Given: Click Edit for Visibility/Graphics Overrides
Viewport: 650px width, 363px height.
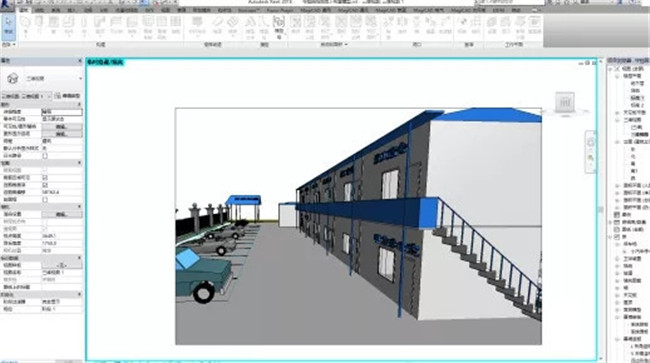Looking at the screenshot, I should click(62, 126).
